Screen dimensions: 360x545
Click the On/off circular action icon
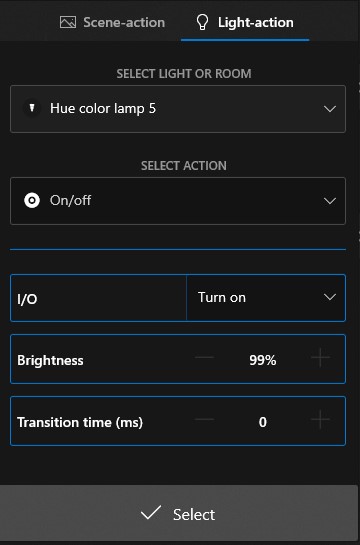point(32,201)
